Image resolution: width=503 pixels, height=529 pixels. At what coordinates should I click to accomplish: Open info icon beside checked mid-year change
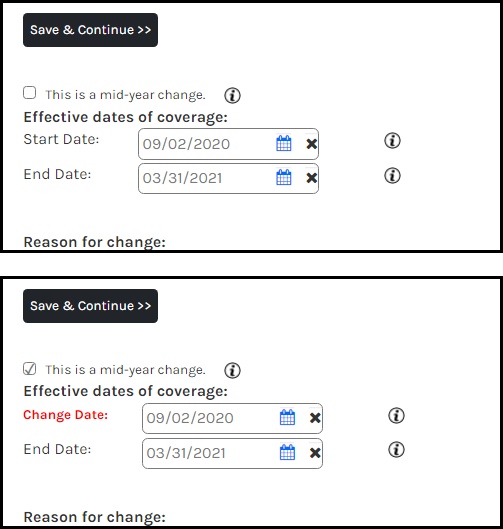pyautogui.click(x=232, y=370)
